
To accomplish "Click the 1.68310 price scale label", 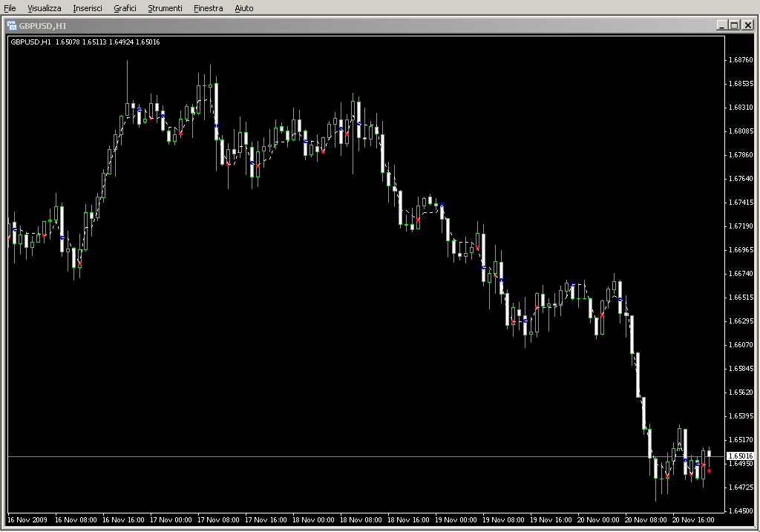I will [741, 108].
